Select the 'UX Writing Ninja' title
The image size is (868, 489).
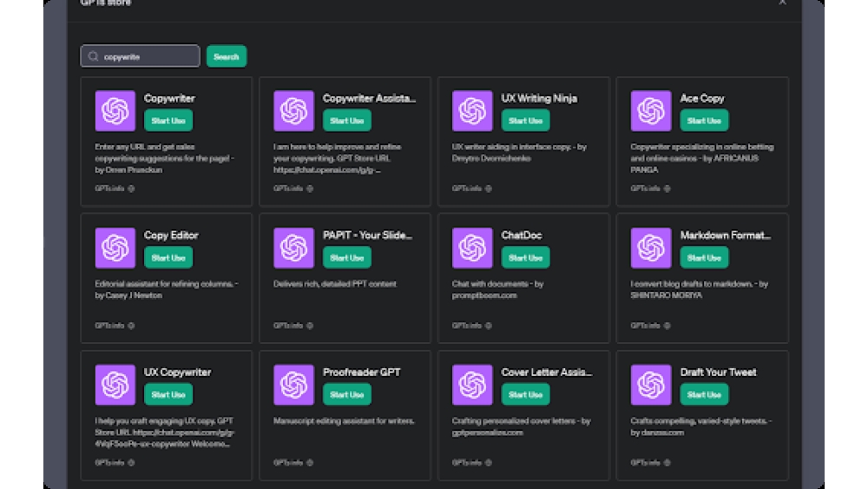[x=539, y=98]
